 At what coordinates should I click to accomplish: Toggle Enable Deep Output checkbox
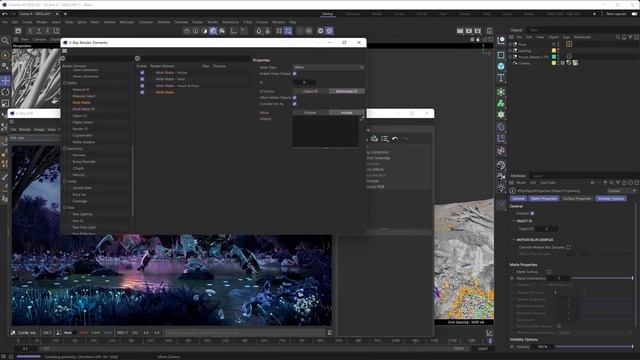295,73
